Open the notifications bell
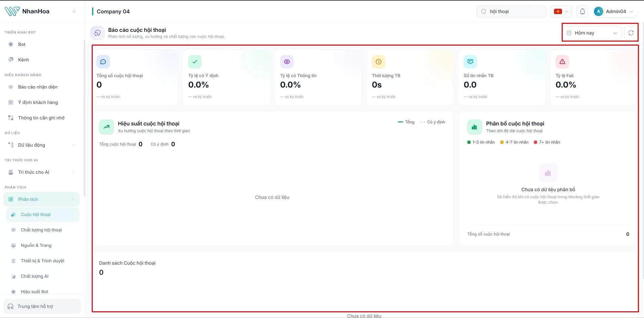Viewport: 644px width, 318px height. (x=583, y=11)
